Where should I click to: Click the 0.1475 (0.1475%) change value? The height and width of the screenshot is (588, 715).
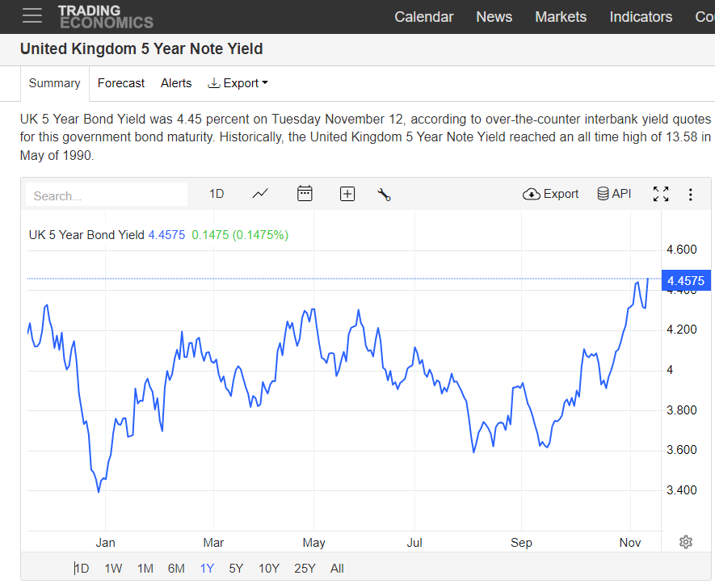click(x=240, y=235)
